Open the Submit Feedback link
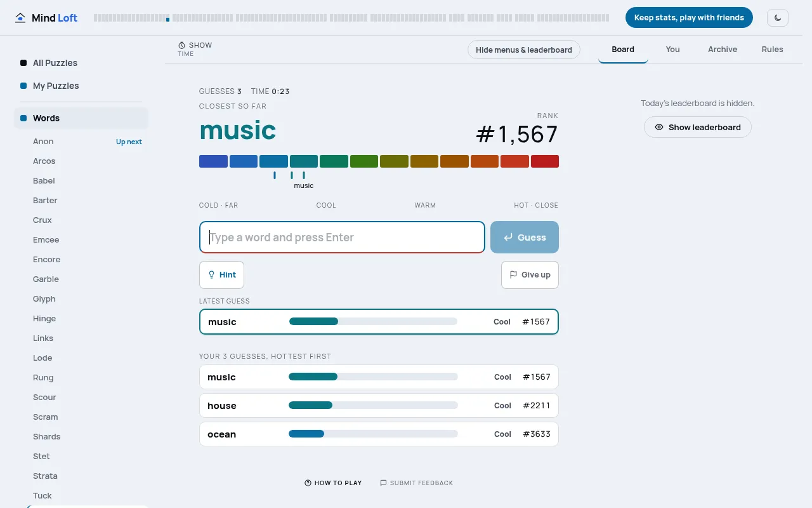The height and width of the screenshot is (508, 812). 416,483
